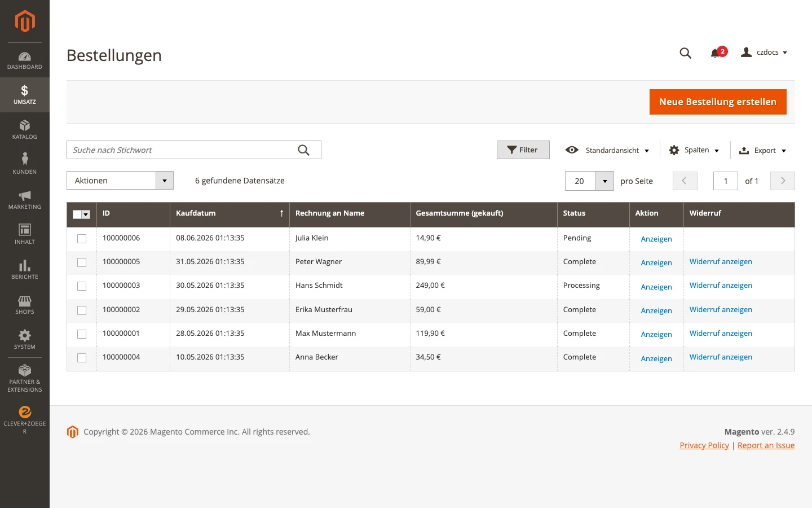812x508 pixels.
Task: Open the Standardansicht view dropdown
Action: [607, 150]
